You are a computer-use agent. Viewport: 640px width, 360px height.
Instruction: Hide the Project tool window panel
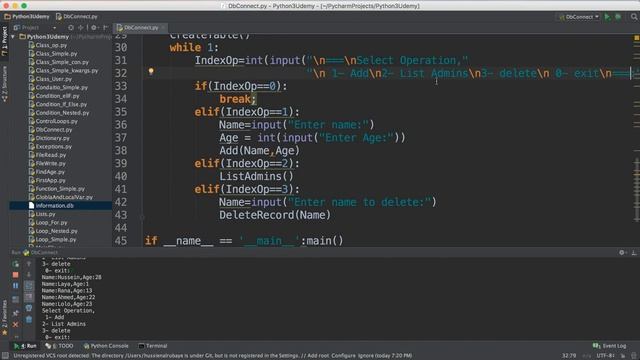[x=105, y=27]
